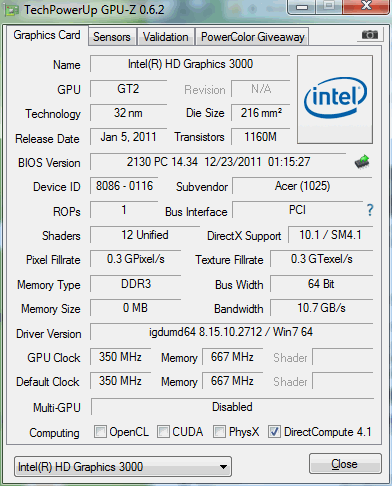Minimize the GPU-Z window

[302, 7]
